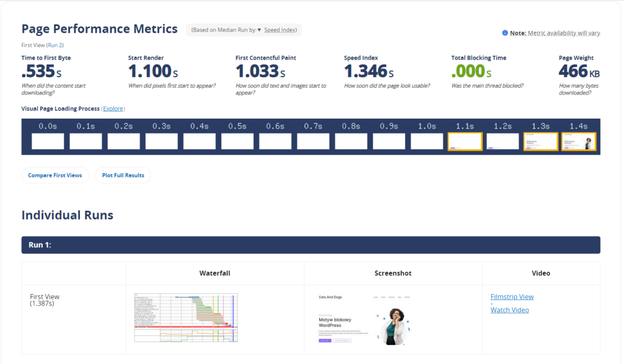
Task: Open the Explore link for visual loading
Action: click(113, 109)
